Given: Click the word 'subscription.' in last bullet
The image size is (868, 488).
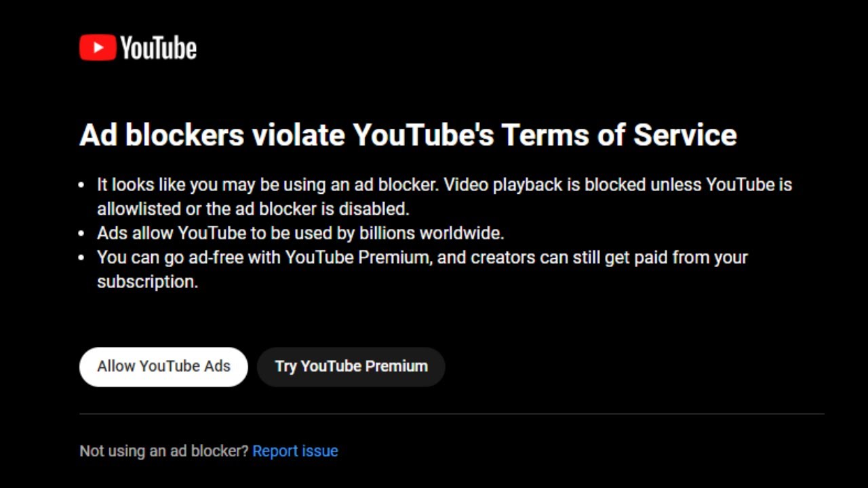Looking at the screenshot, I should coord(147,282).
